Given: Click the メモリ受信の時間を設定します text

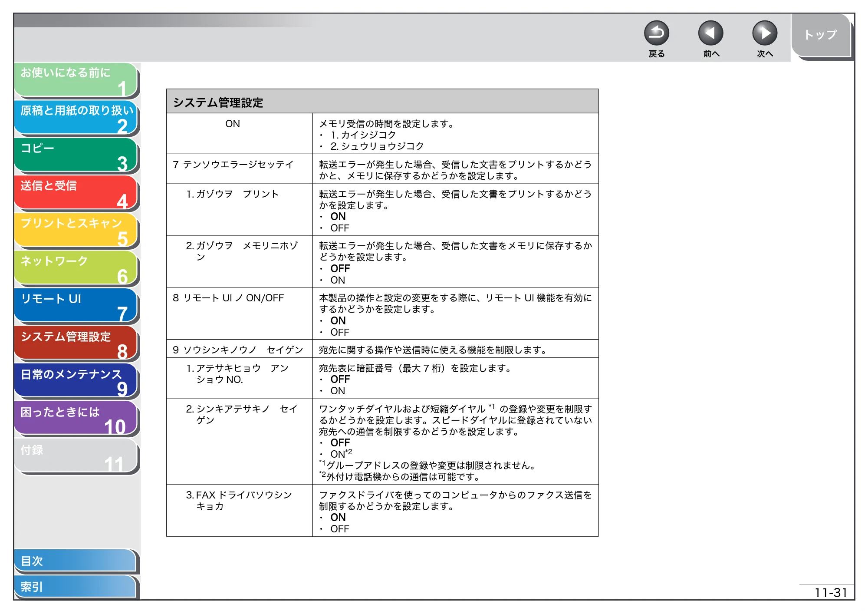Looking at the screenshot, I should coord(387,124).
